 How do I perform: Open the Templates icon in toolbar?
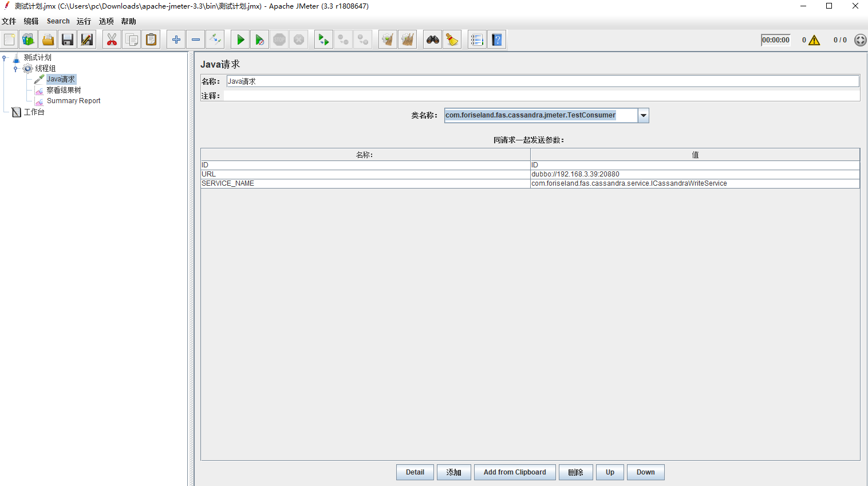[29, 40]
